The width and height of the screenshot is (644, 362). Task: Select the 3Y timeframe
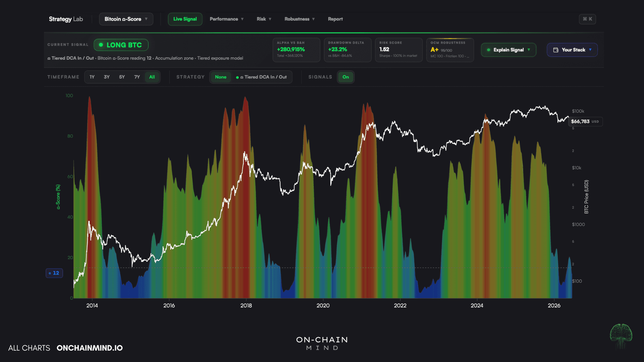[107, 77]
